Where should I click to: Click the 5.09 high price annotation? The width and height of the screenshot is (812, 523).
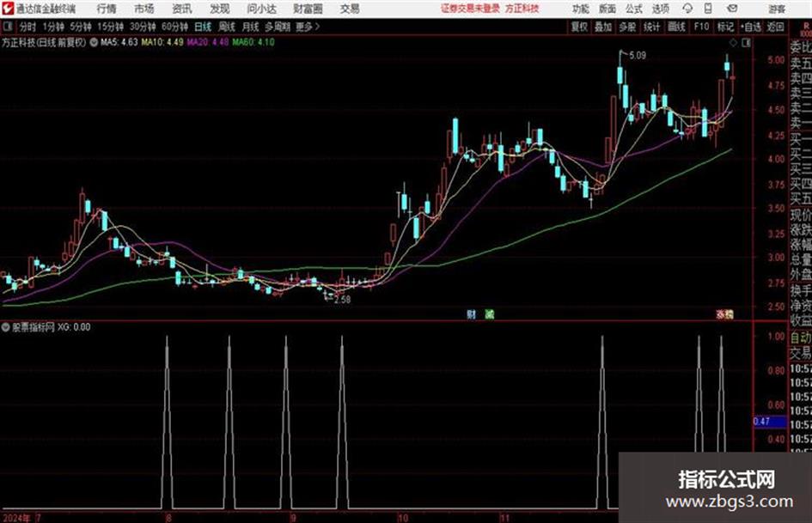click(638, 56)
